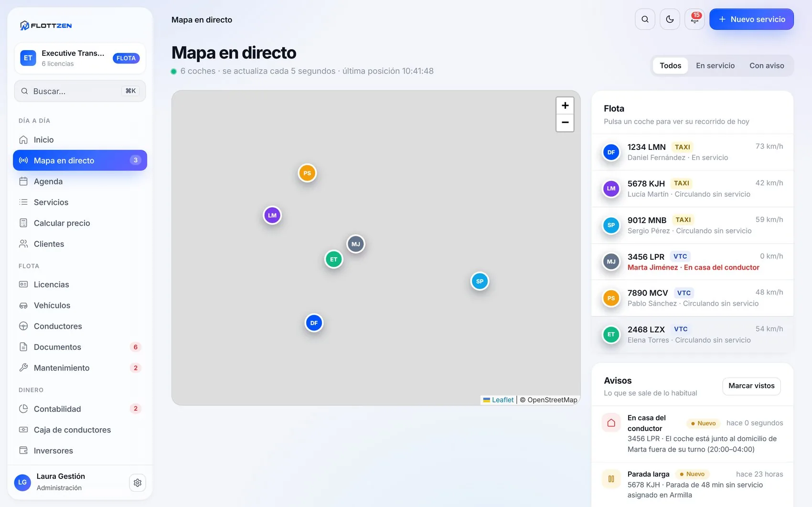Select the Todos filter tab
This screenshot has width=812, height=507.
pyautogui.click(x=670, y=65)
